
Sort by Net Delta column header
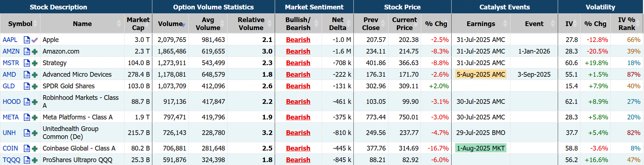(x=338, y=24)
